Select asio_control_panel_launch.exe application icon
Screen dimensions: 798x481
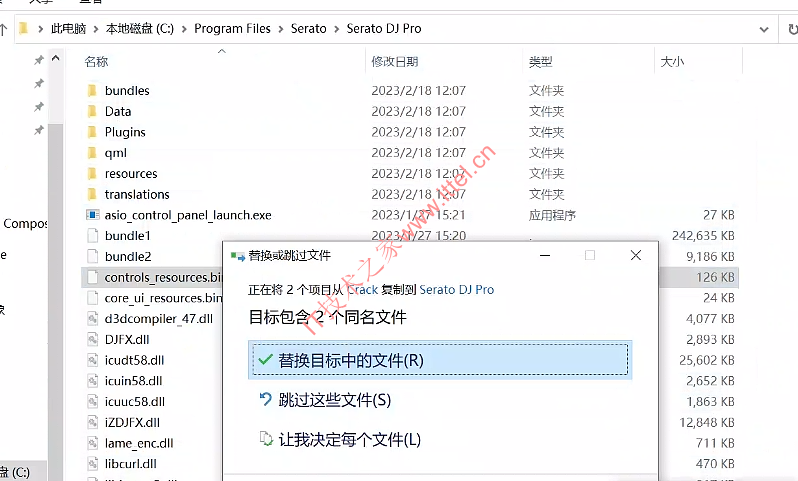tap(92, 215)
